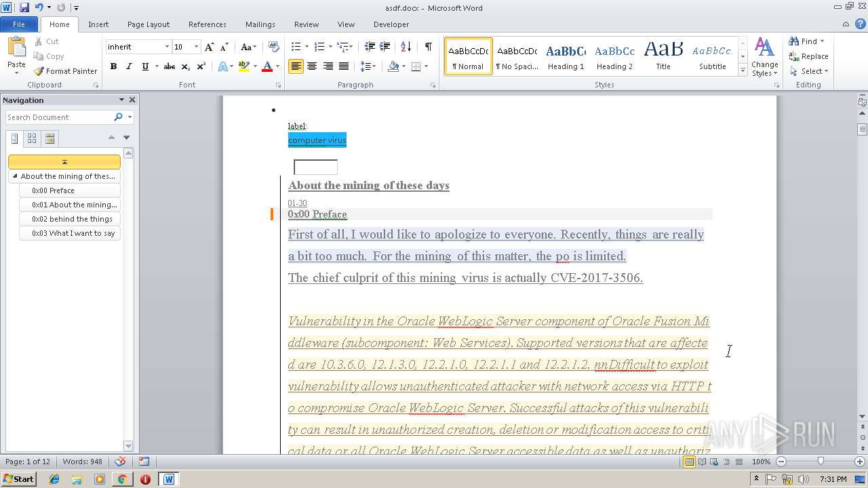The width and height of the screenshot is (868, 488).
Task: Click the Shrink Font icon
Action: [224, 47]
